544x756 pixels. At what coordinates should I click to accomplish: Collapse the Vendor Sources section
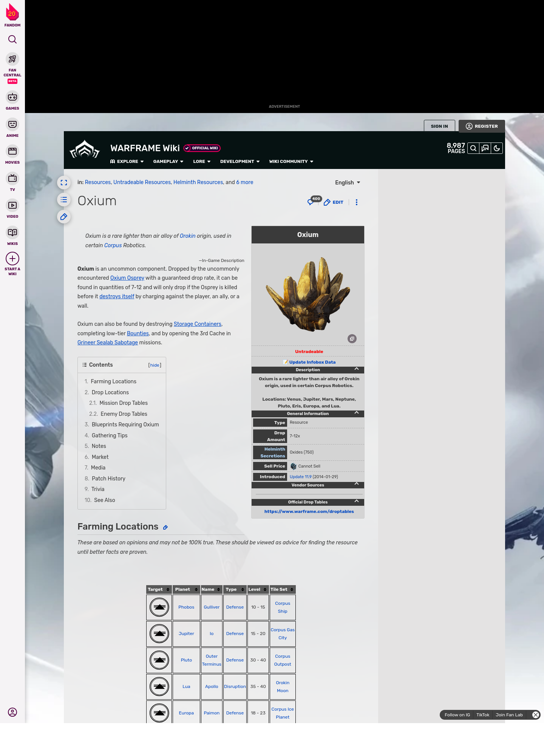pos(357,484)
